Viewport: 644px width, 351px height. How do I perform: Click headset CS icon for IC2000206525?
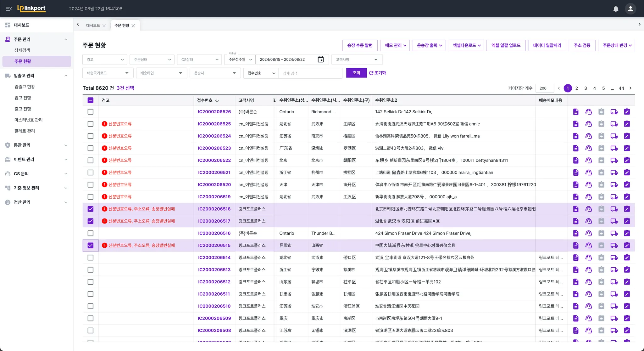(588, 124)
